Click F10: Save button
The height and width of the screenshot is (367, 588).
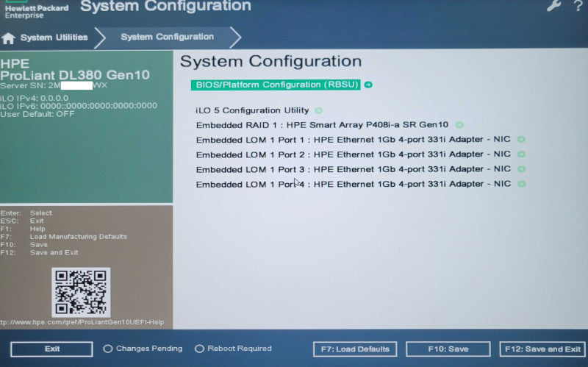click(448, 349)
